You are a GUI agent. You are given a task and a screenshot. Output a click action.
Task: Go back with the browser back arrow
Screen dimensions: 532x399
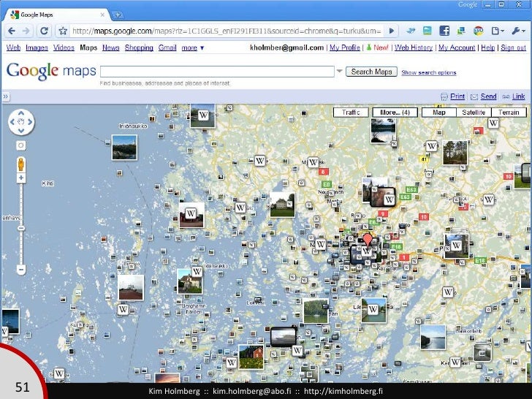12,31
